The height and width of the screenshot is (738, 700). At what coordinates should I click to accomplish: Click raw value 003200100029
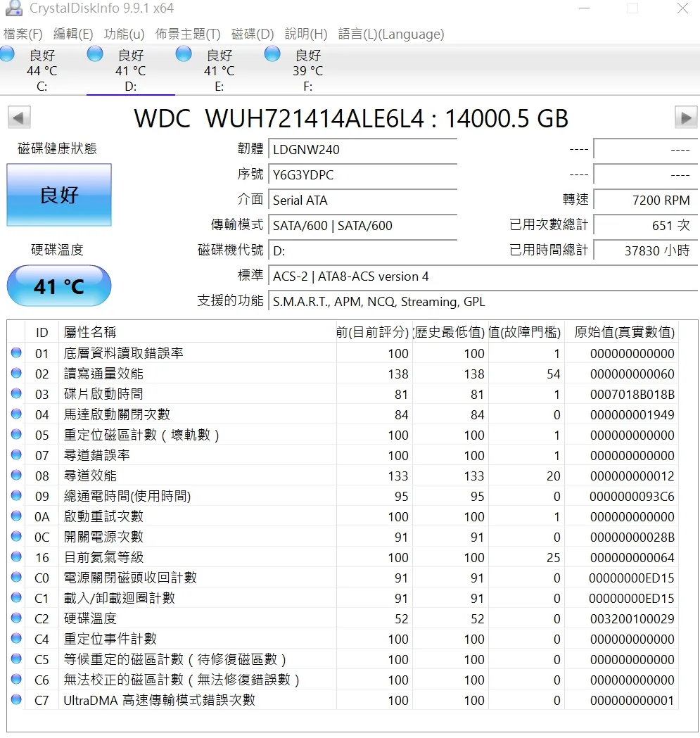click(632, 619)
